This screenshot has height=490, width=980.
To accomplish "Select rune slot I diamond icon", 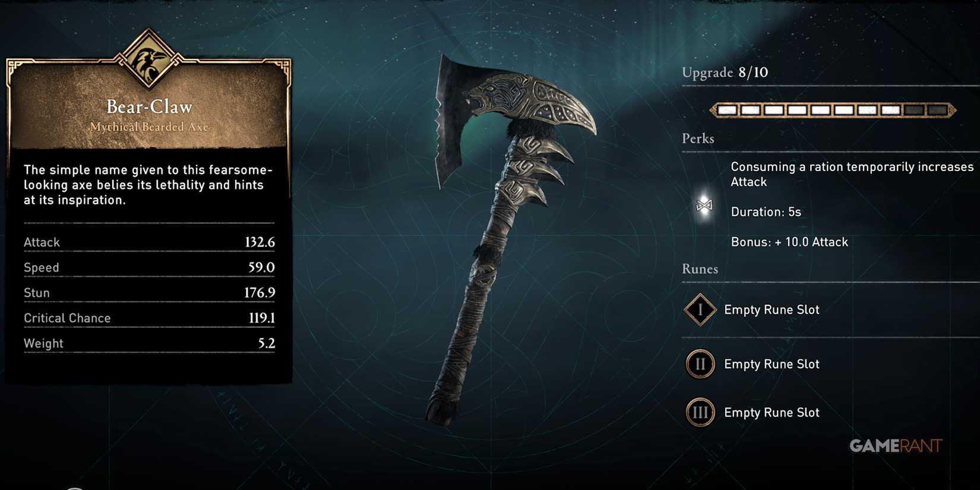I will [x=700, y=309].
